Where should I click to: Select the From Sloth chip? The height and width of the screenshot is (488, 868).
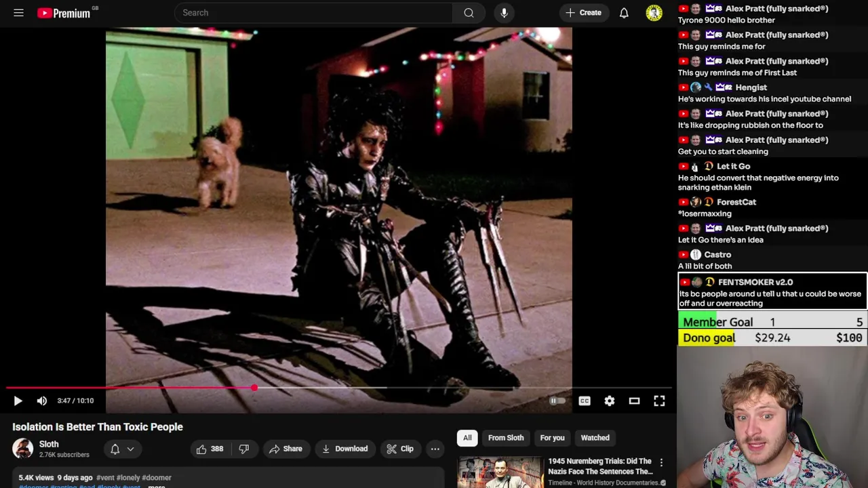click(x=506, y=438)
